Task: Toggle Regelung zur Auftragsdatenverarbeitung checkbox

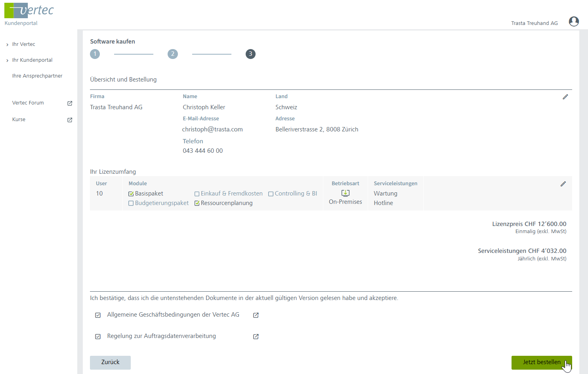Action: tap(98, 336)
